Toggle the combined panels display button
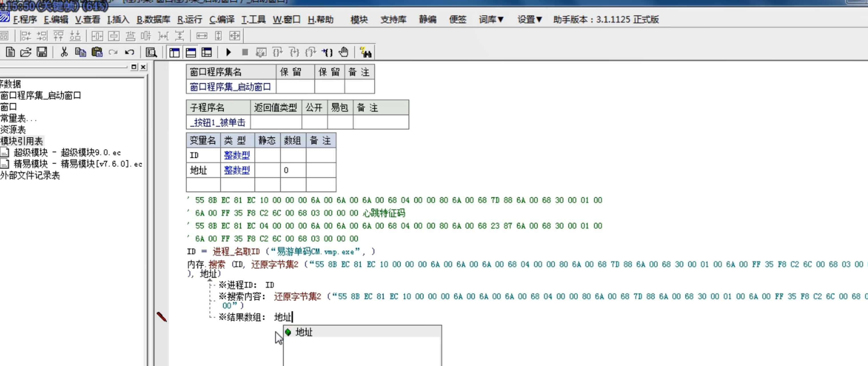This screenshot has width=868, height=366. tap(207, 52)
